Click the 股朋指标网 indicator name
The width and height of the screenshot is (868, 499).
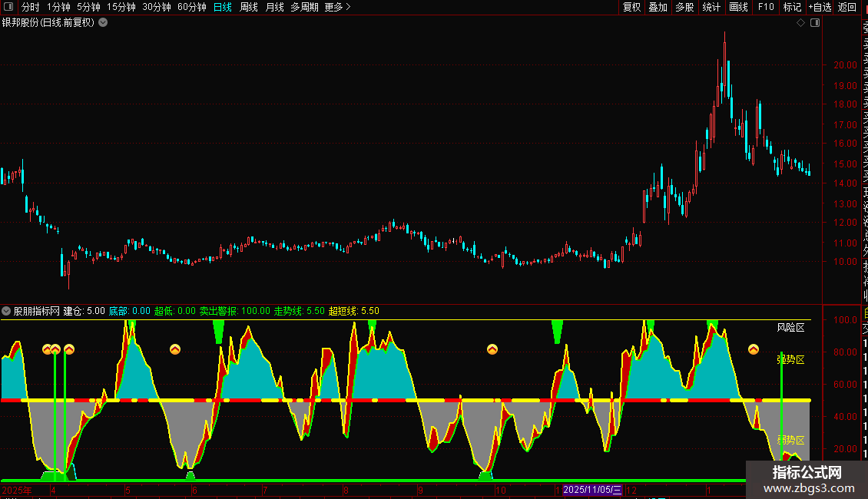(x=37, y=311)
